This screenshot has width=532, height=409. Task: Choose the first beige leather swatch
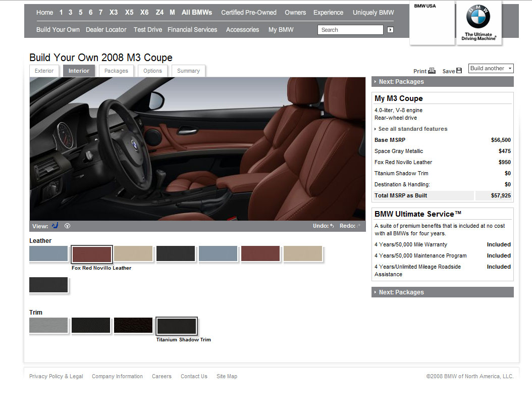tap(133, 253)
